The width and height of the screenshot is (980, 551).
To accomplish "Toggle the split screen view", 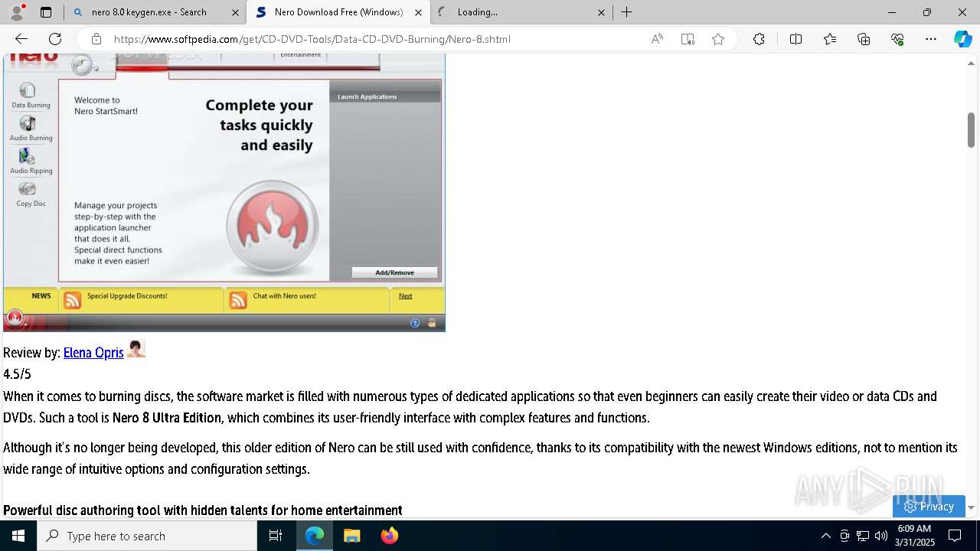I will pos(795,39).
